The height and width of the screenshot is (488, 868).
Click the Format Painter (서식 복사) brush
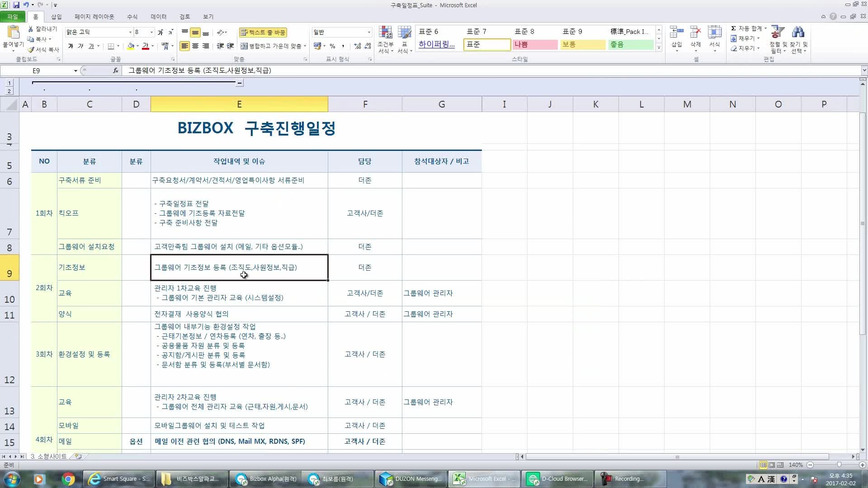[x=31, y=50]
